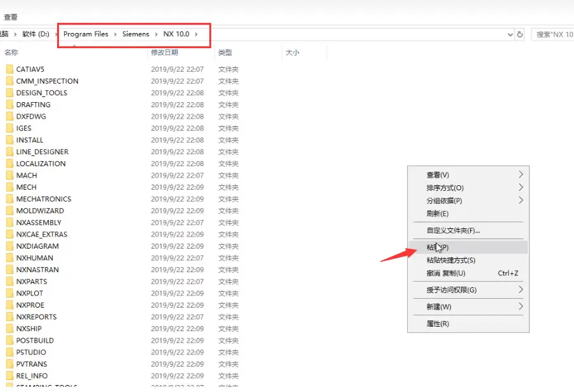Screen dimensions: 574x392
Task: Open the 查看 ribbon tab
Action: [11, 17]
